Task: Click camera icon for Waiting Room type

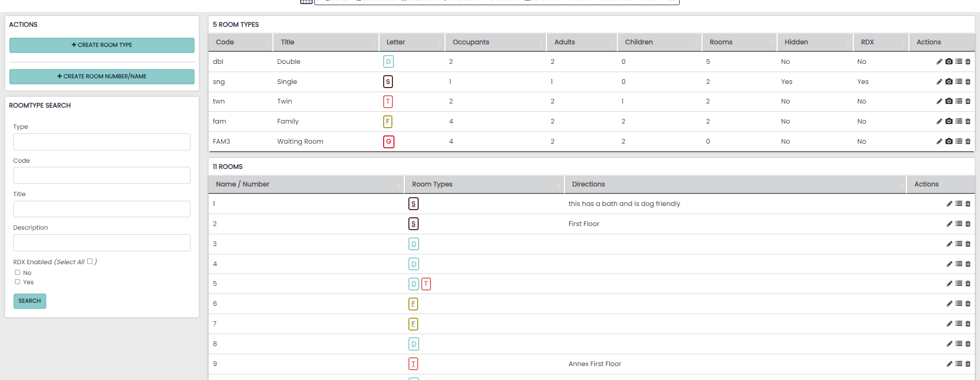Action: [x=949, y=142]
